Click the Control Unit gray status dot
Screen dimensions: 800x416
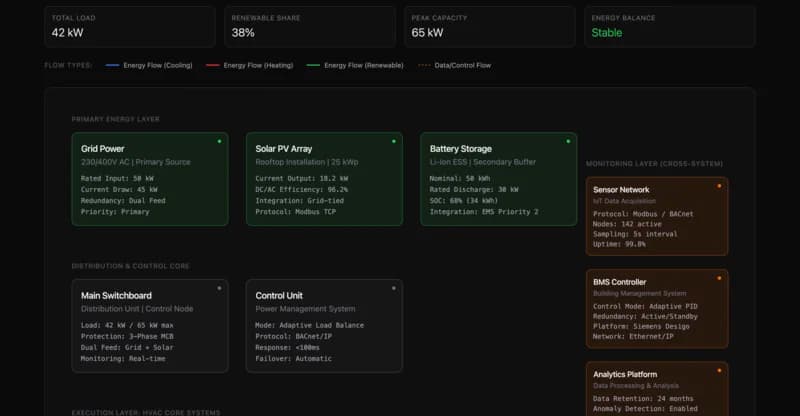click(394, 288)
